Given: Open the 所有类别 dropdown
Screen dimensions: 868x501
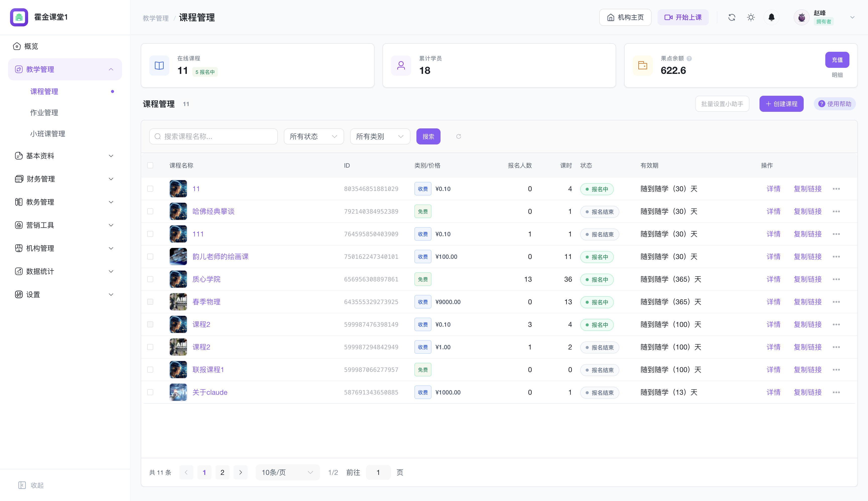Looking at the screenshot, I should [380, 137].
